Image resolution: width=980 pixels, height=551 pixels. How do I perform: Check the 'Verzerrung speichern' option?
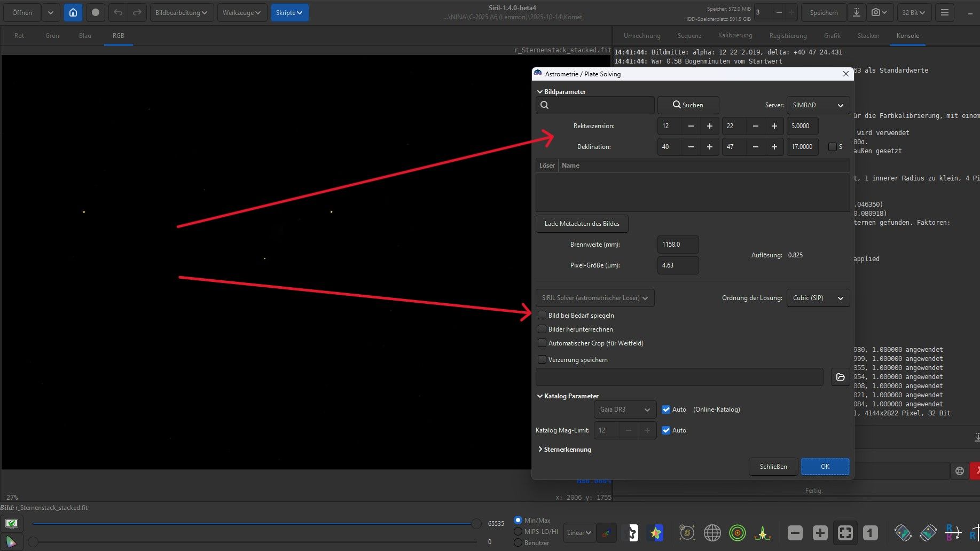(x=542, y=360)
